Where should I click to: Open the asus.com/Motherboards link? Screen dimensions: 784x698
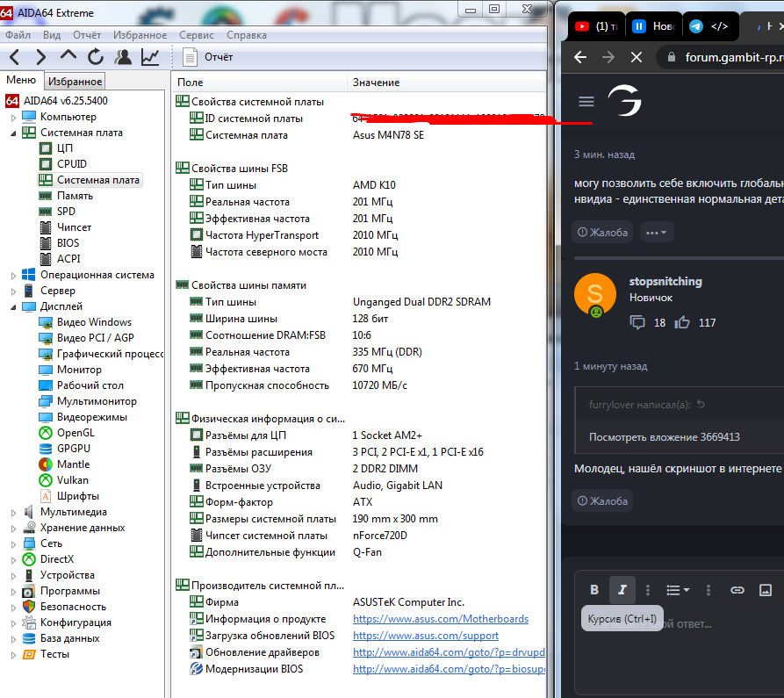click(440, 619)
